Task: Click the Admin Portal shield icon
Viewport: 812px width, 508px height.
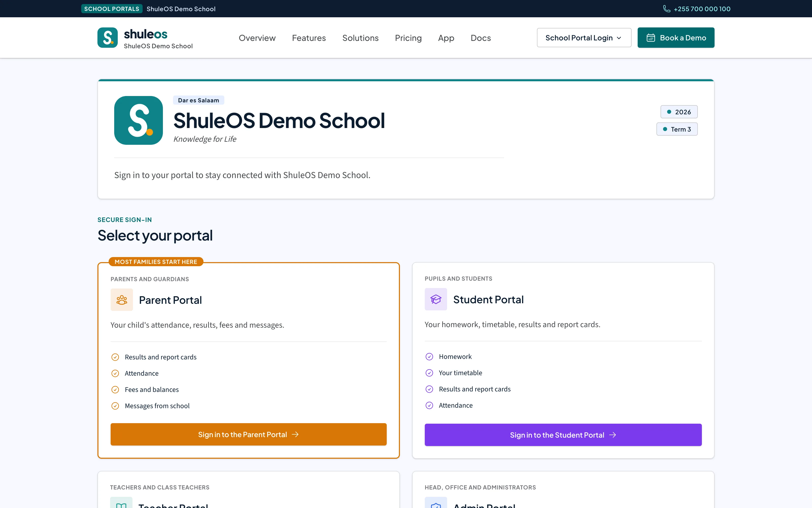Action: pos(435,503)
